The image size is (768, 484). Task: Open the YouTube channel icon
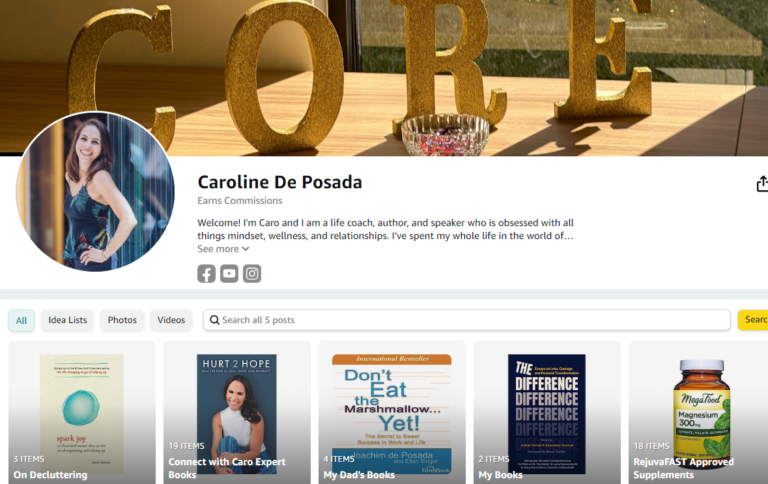(x=229, y=273)
